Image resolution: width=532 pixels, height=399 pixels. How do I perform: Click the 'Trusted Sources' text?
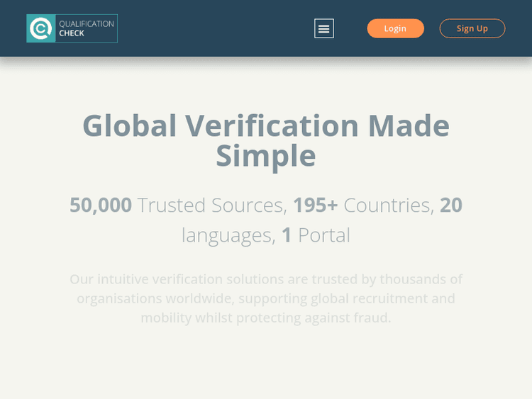(x=211, y=205)
